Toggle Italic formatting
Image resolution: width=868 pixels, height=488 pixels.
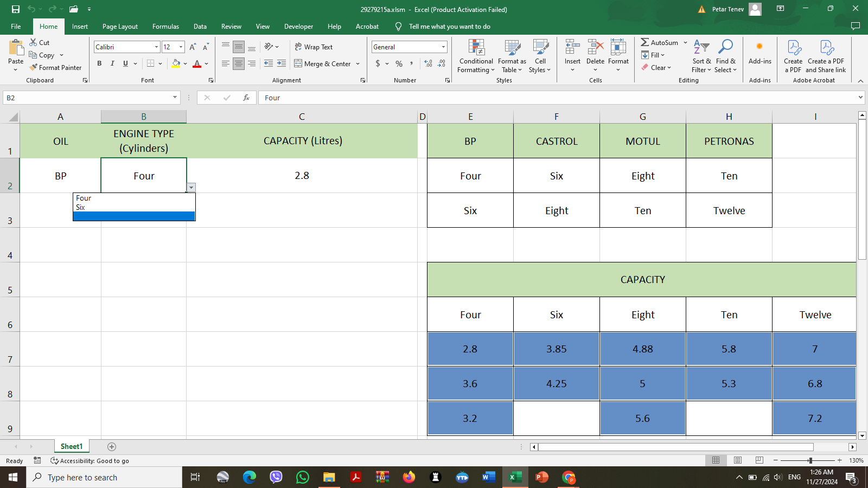[x=112, y=63]
